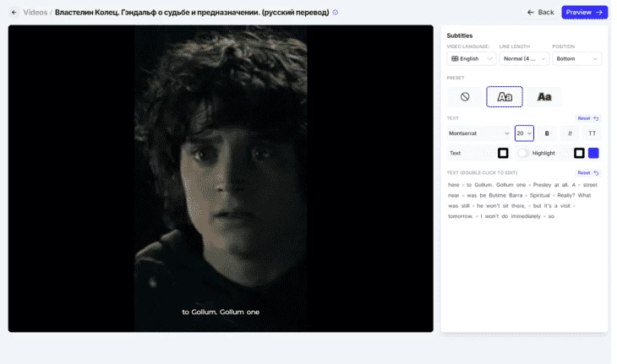Click the blue Preview button
617x364 pixels.
pos(584,13)
